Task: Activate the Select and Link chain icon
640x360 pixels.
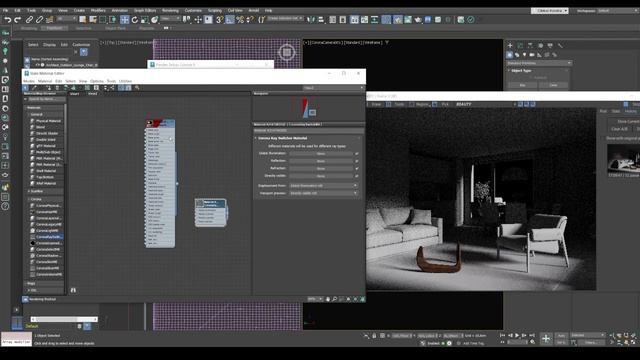Action: tap(29, 20)
